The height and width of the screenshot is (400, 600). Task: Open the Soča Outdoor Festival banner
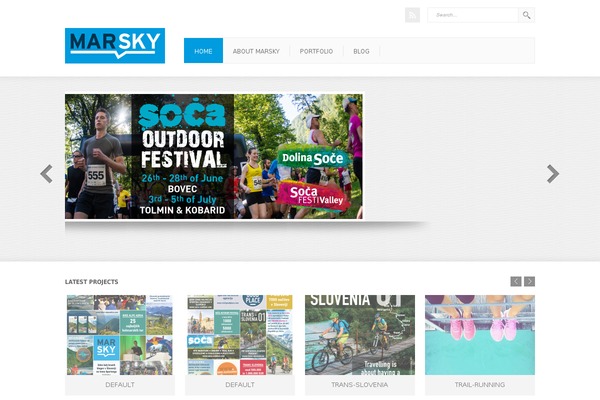point(214,157)
